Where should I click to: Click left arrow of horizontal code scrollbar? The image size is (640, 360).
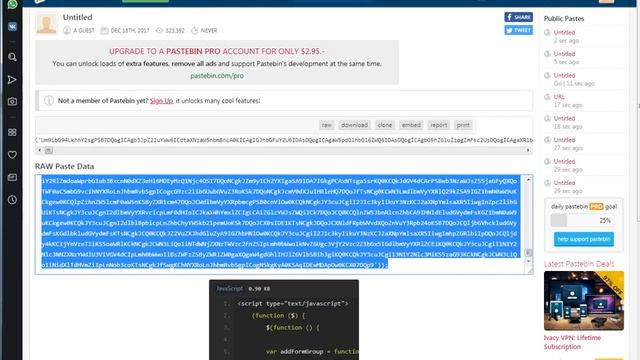coord(39,150)
